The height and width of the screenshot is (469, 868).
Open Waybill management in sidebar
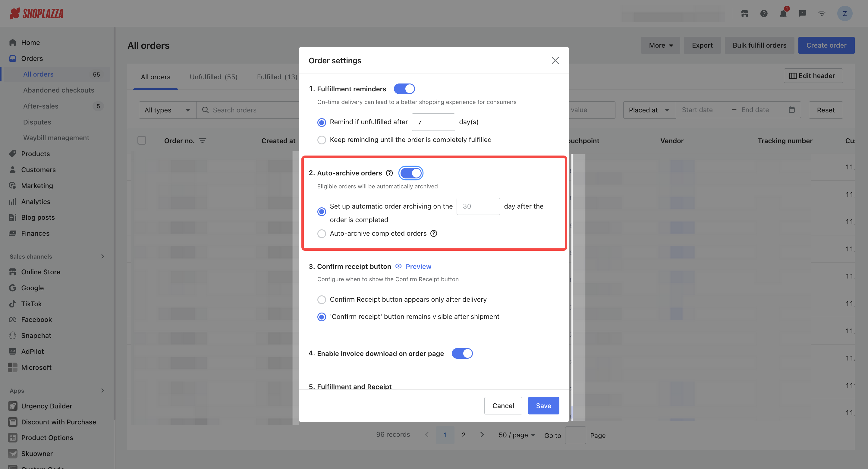(56, 137)
